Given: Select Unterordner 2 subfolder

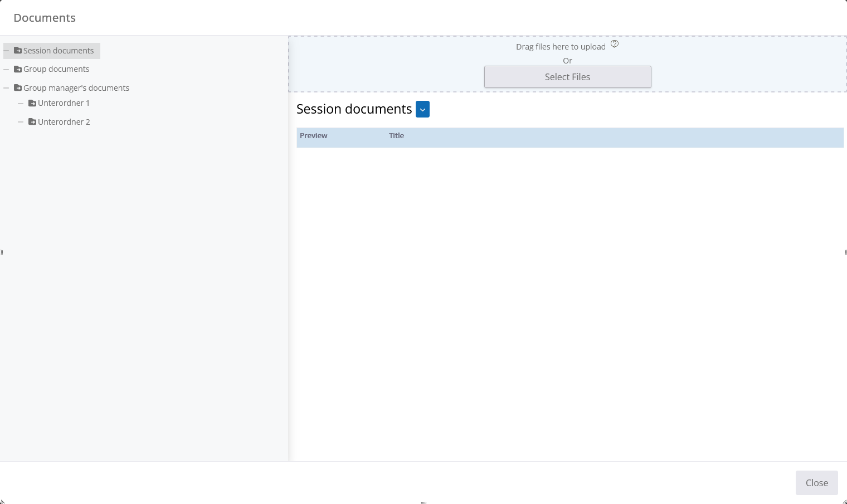Looking at the screenshot, I should click(64, 122).
